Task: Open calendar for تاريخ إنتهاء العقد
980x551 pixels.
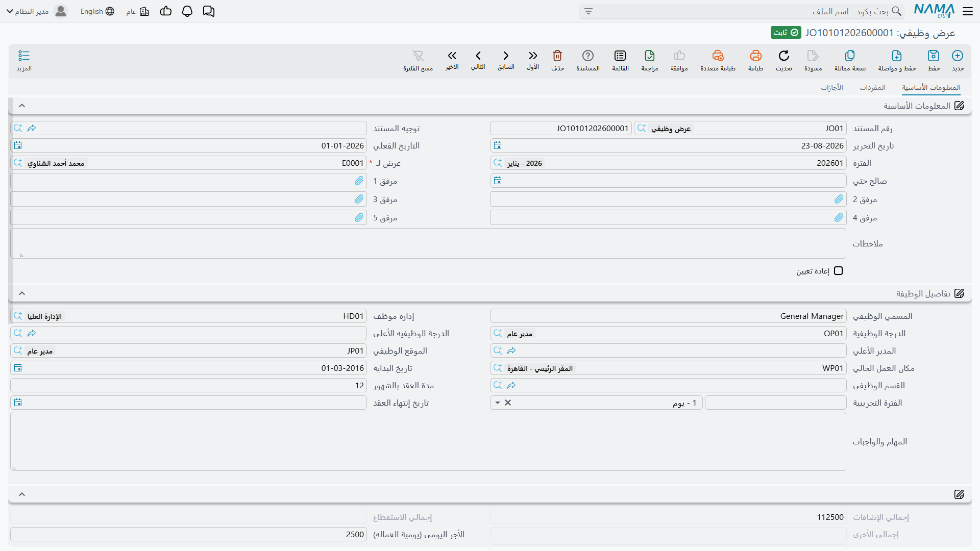Action: coord(18,403)
